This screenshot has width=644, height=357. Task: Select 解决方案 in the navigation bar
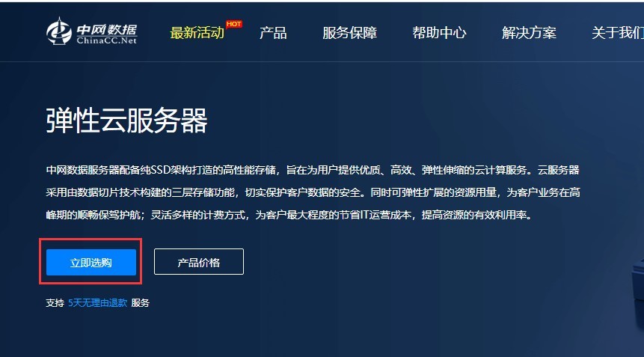tap(529, 33)
